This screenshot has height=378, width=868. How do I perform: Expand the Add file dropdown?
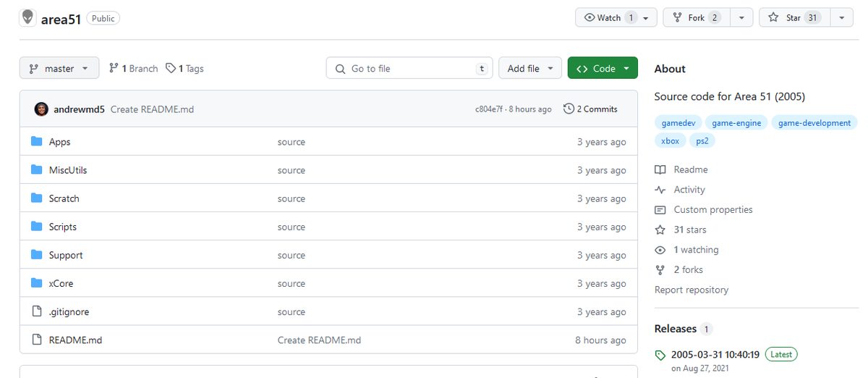pos(530,68)
